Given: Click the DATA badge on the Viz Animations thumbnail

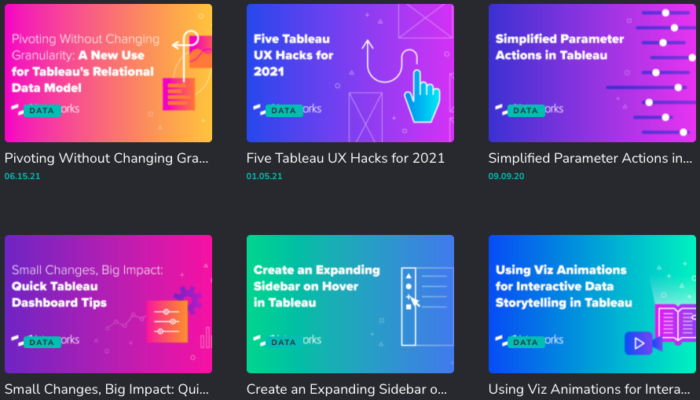Looking at the screenshot, I should click(525, 342).
